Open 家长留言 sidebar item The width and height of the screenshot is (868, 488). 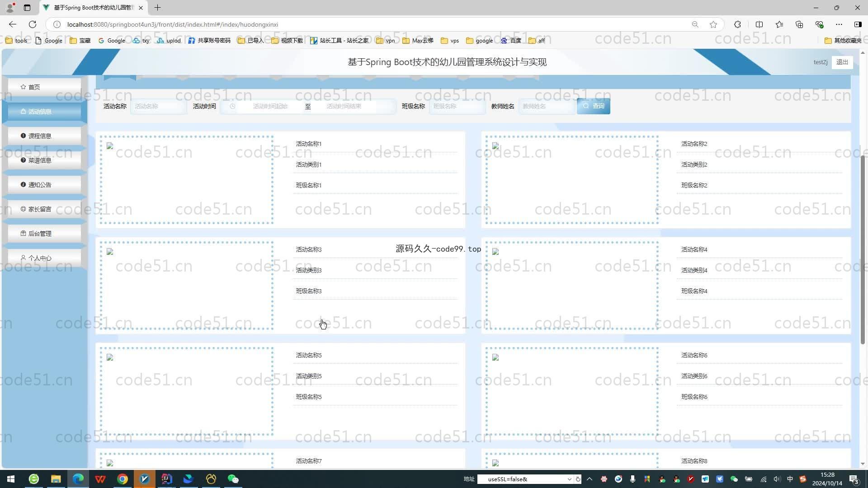pyautogui.click(x=44, y=209)
